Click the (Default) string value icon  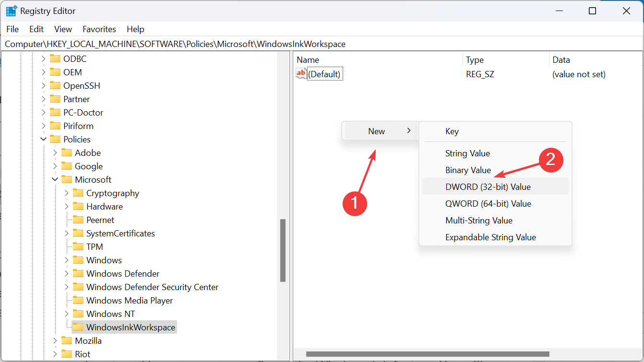pos(301,74)
